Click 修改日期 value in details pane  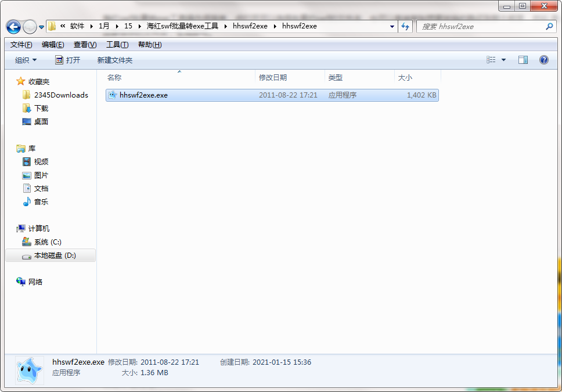[170, 362]
